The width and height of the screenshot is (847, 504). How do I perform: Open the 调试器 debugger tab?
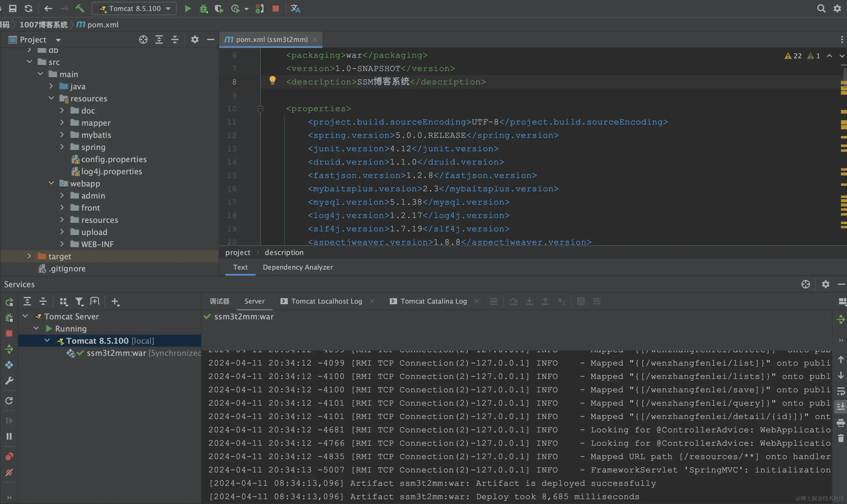click(219, 301)
